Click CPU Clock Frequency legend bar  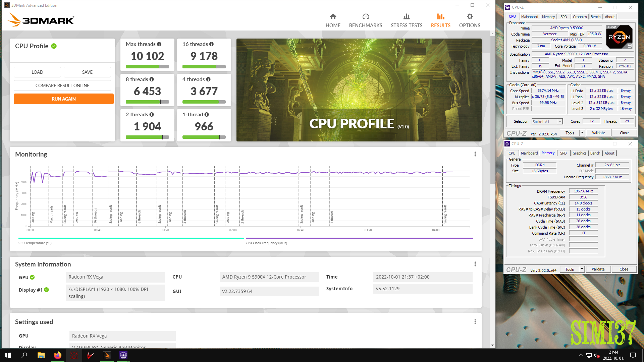point(359,239)
